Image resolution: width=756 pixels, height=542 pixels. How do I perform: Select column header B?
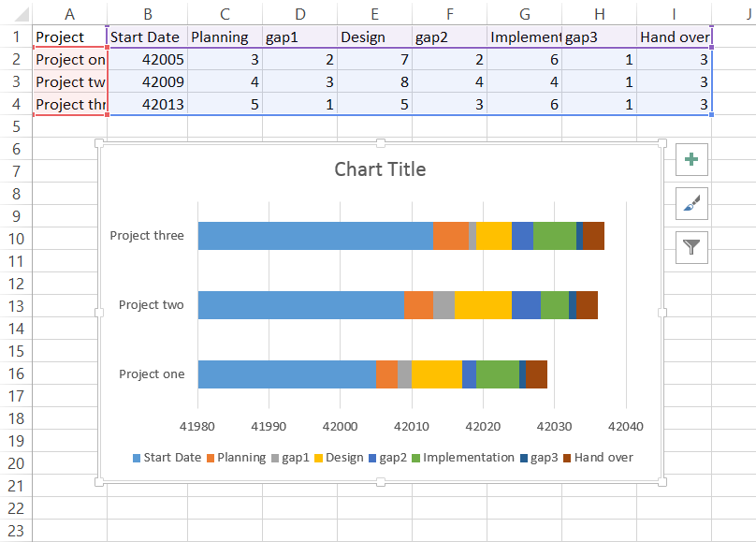(147, 13)
